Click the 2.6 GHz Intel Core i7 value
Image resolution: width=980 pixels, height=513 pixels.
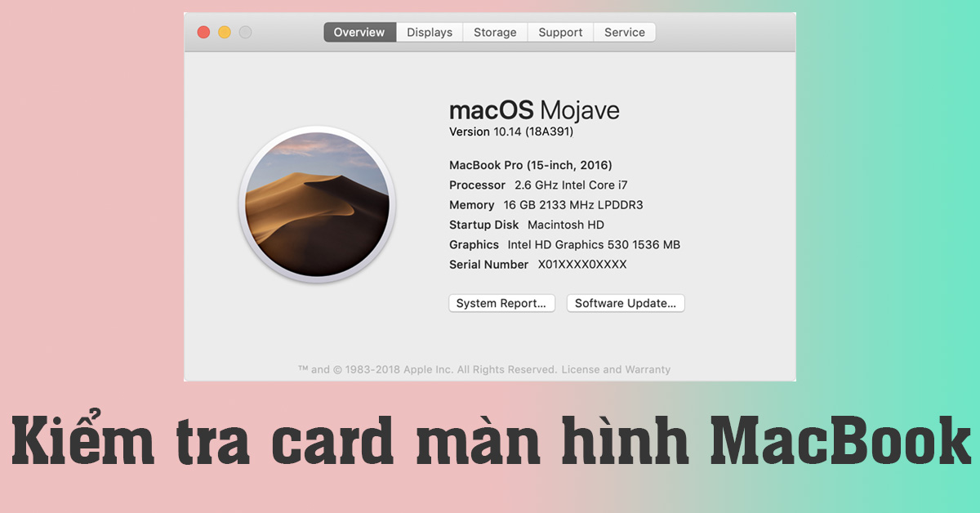tap(571, 185)
